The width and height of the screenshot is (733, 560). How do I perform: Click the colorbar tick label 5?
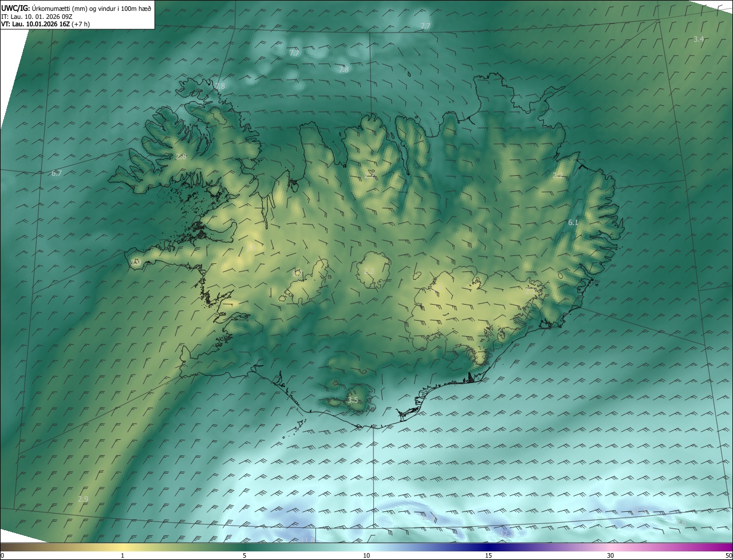coord(245,555)
